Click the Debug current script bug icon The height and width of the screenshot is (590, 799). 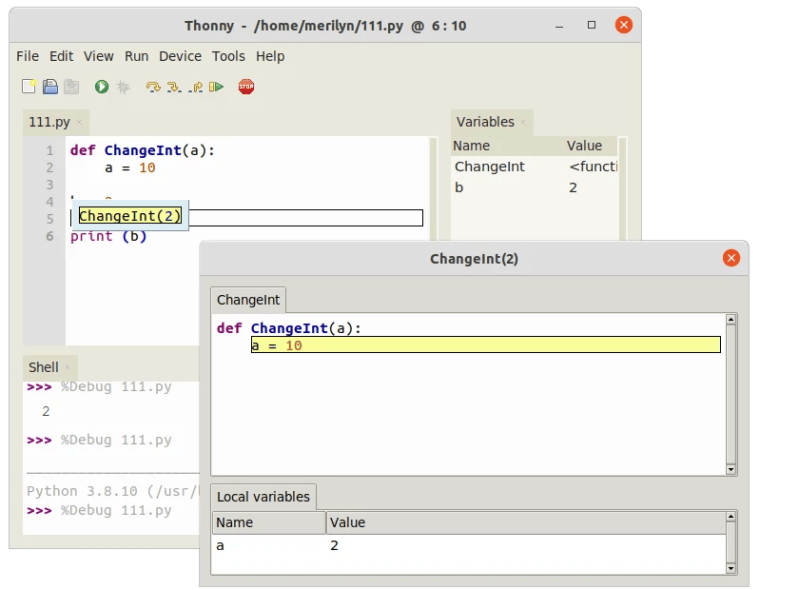pos(123,87)
